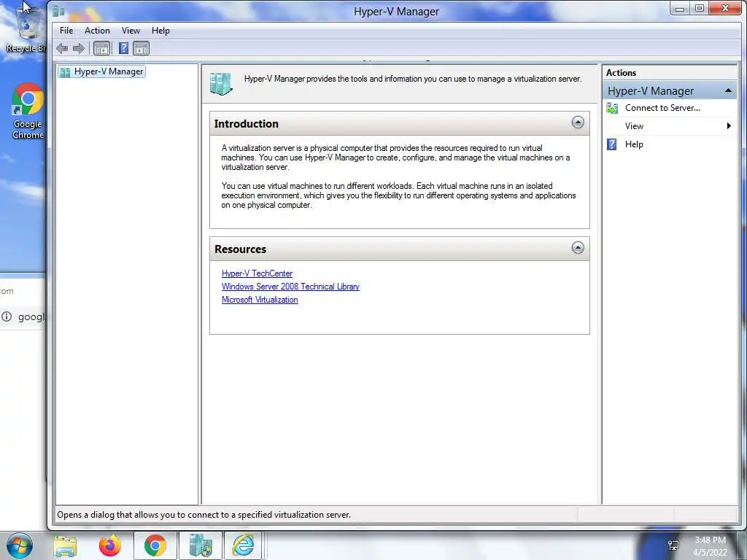Maximize the Hyper-V Manager window
The width and height of the screenshot is (747, 560).
pyautogui.click(x=700, y=8)
